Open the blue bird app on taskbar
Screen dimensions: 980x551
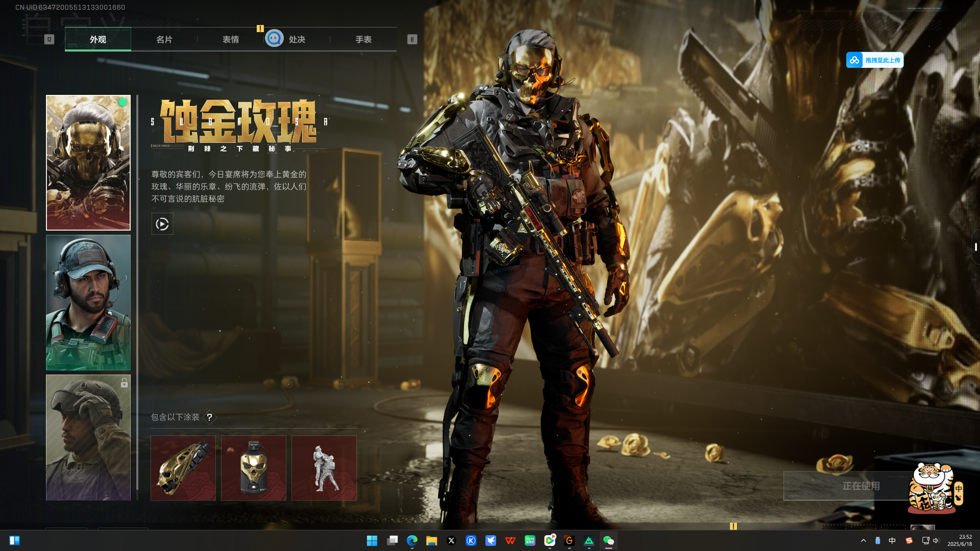tap(491, 541)
